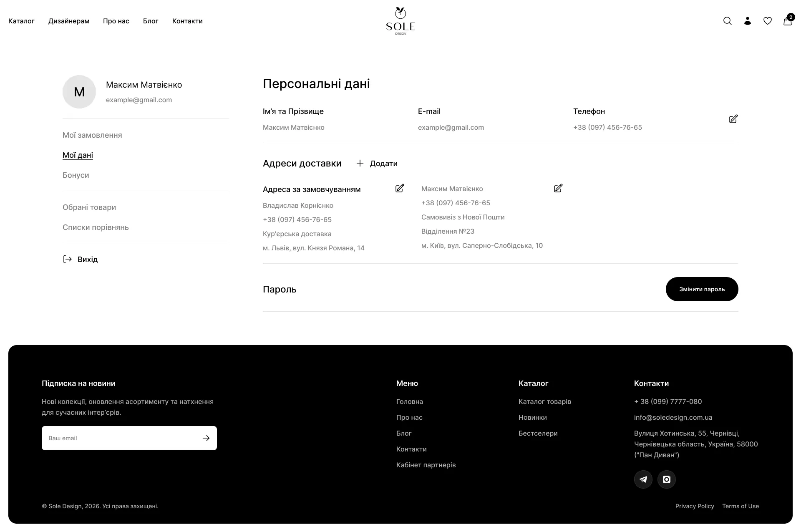
Task: Go to Мої замовлення in sidebar
Action: [92, 135]
